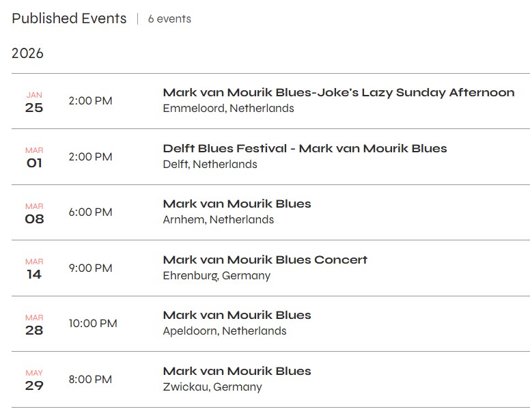The width and height of the screenshot is (530, 420).
Task: Click the 6 events count label
Action: pyautogui.click(x=169, y=19)
